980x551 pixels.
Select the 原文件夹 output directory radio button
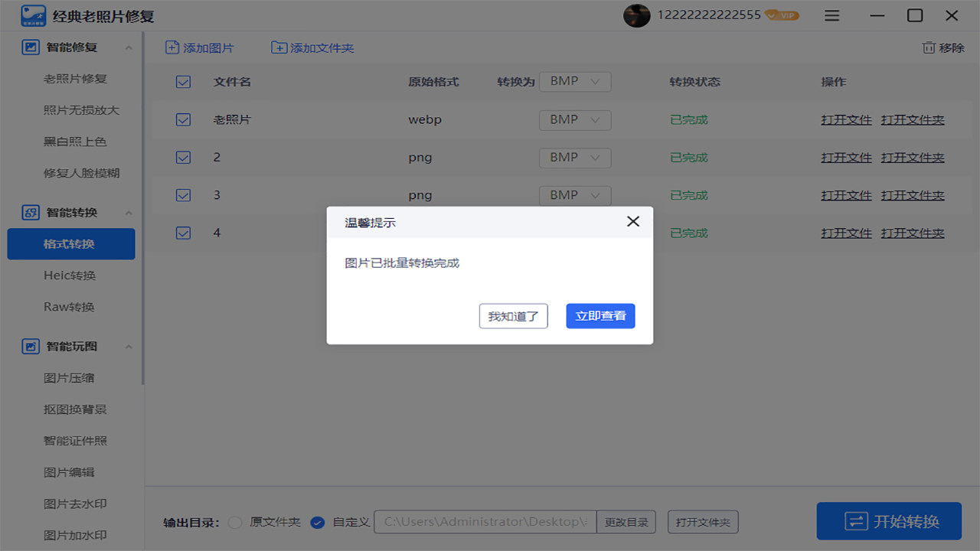tap(234, 522)
